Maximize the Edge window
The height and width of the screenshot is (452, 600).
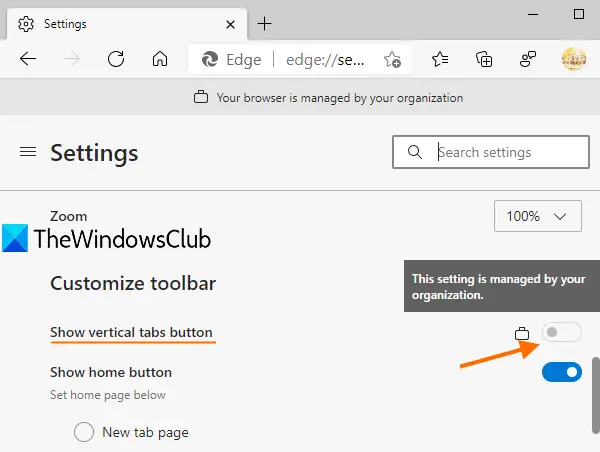(x=579, y=14)
